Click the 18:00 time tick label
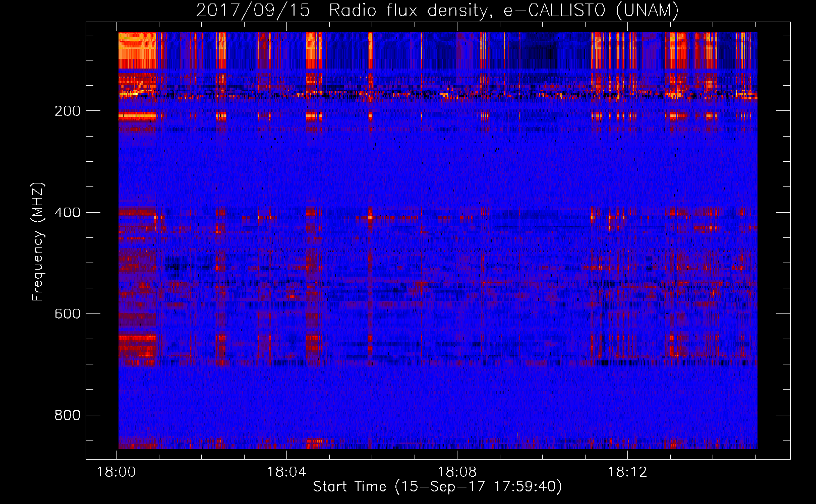The width and height of the screenshot is (816, 504). (x=116, y=472)
